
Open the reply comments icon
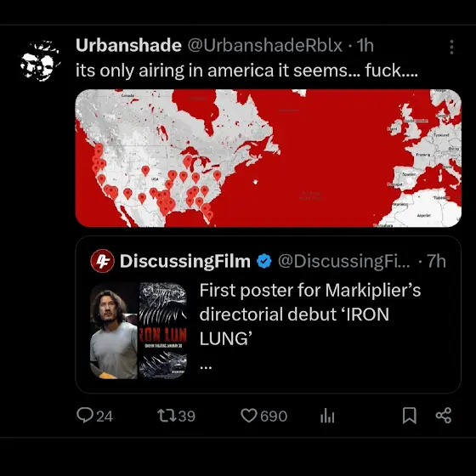tap(85, 416)
